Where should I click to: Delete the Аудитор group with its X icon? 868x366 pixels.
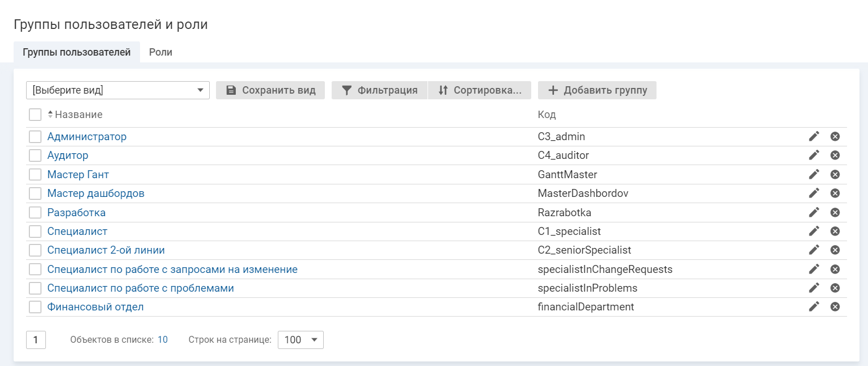[x=835, y=155]
